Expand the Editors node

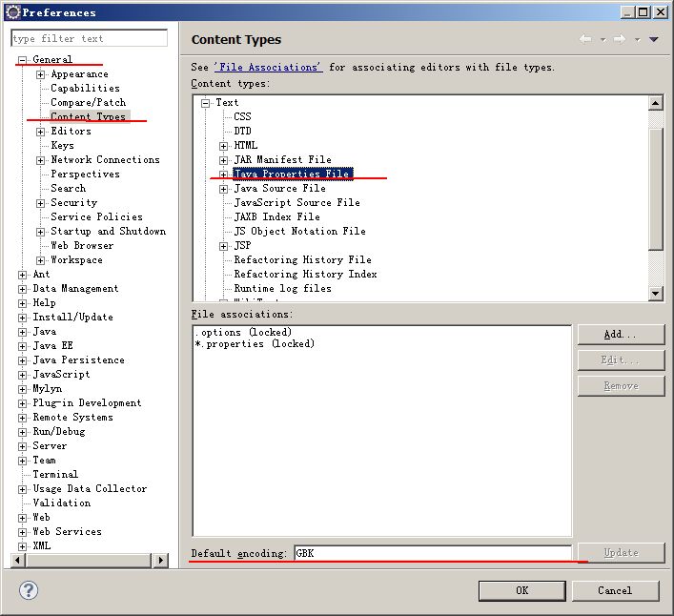(x=40, y=132)
